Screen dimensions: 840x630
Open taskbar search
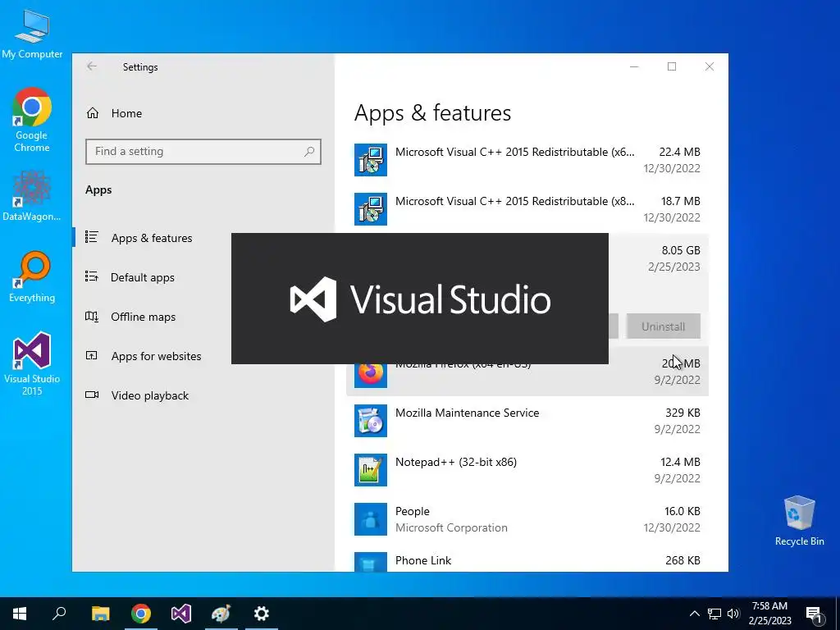pos(59,614)
